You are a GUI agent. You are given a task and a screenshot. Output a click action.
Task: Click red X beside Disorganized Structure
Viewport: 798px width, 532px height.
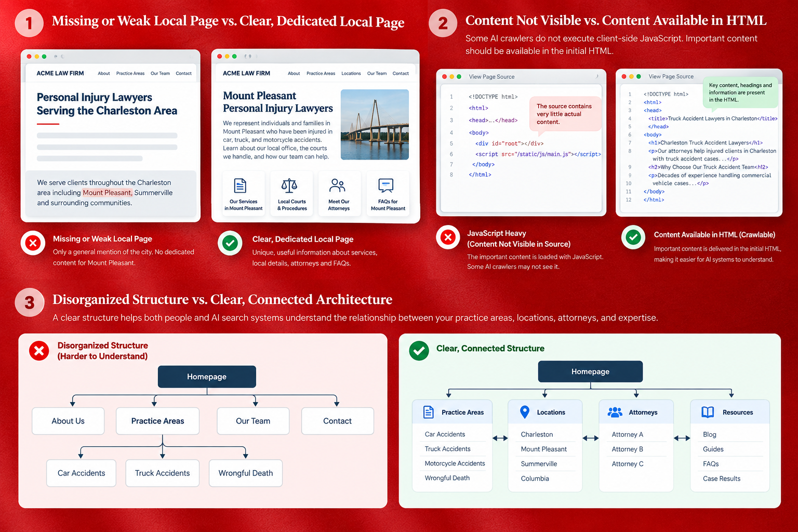coord(39,351)
